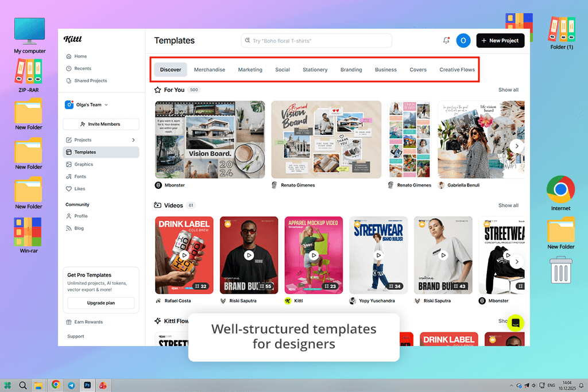Show hidden tray icons chevron
The image size is (588, 392).
[x=511, y=385]
